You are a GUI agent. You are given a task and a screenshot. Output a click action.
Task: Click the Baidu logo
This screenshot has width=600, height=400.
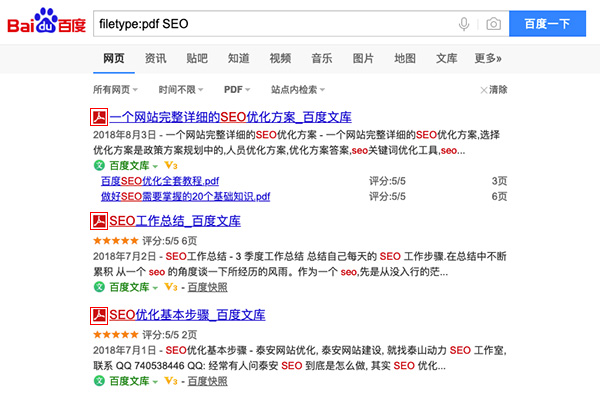[x=46, y=21]
